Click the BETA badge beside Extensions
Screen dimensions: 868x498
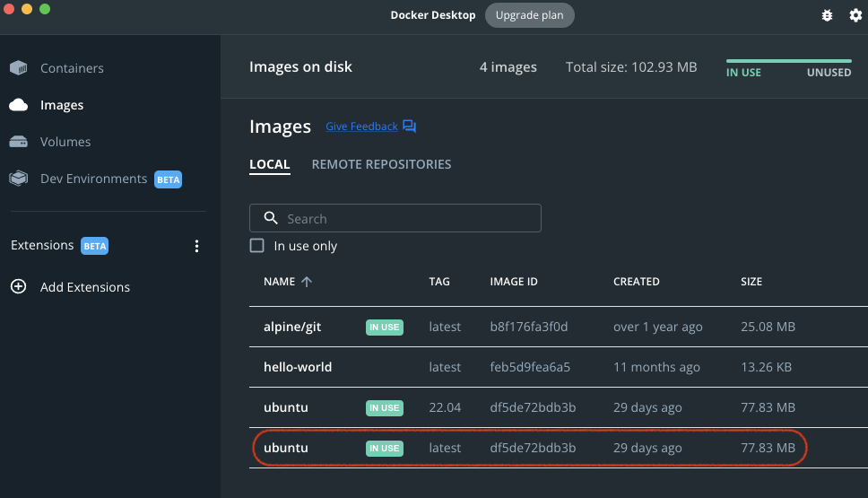pos(95,246)
